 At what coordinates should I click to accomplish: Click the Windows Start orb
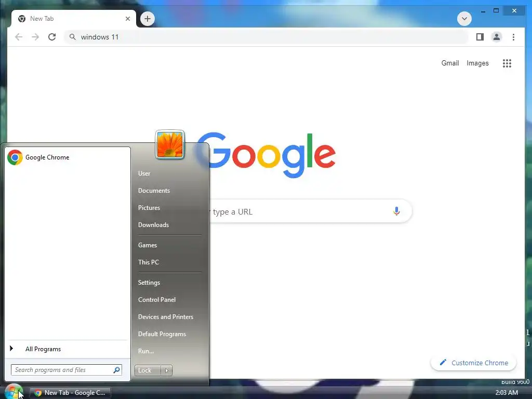(14, 392)
